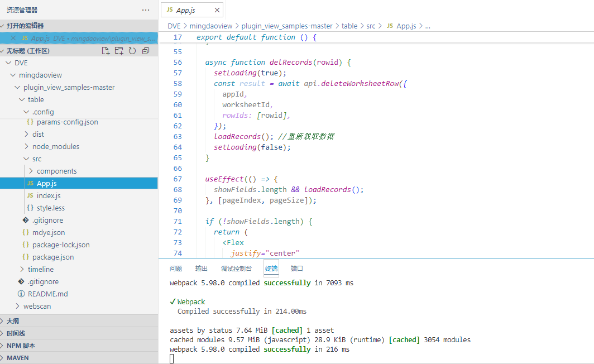Expand the dist folder

tap(38, 134)
